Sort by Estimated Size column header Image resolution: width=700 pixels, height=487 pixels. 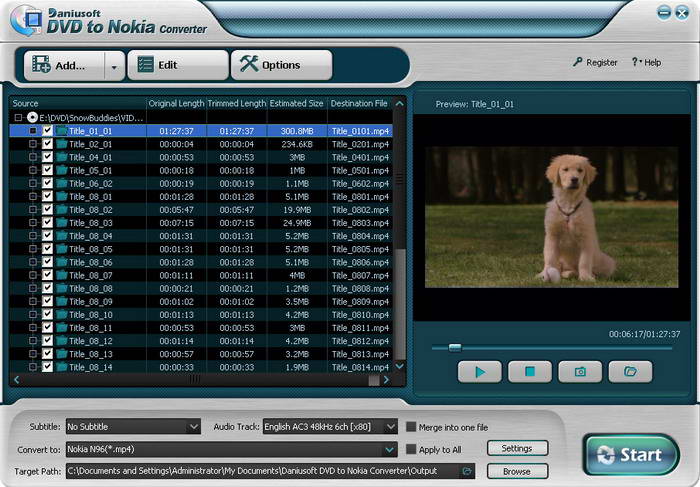(x=297, y=104)
